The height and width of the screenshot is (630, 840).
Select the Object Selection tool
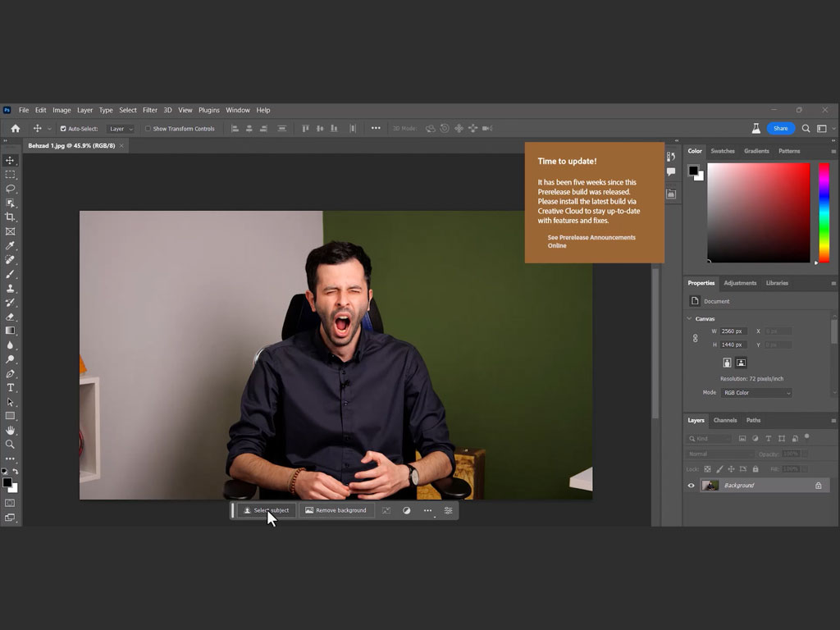tap(10, 203)
